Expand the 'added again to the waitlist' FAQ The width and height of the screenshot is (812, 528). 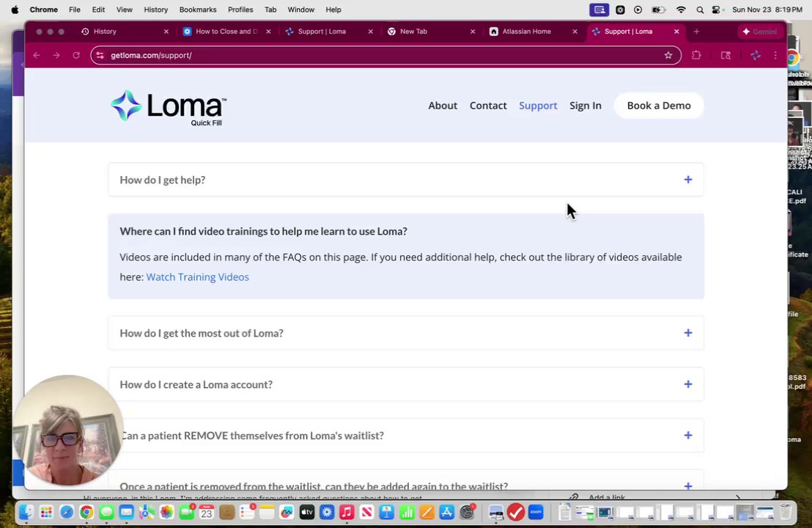(x=406, y=481)
